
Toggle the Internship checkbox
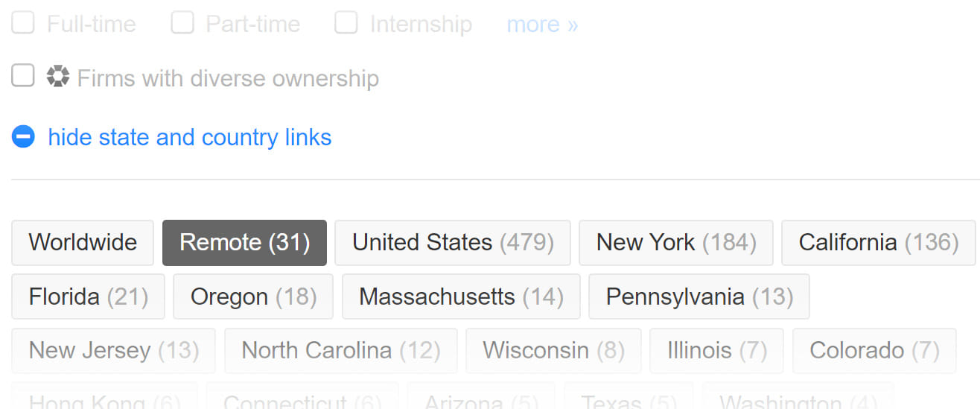pyautogui.click(x=346, y=23)
